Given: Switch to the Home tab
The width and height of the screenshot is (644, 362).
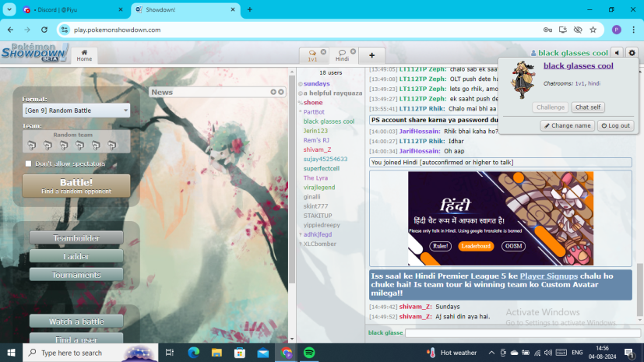Looking at the screenshot, I should coord(83,55).
